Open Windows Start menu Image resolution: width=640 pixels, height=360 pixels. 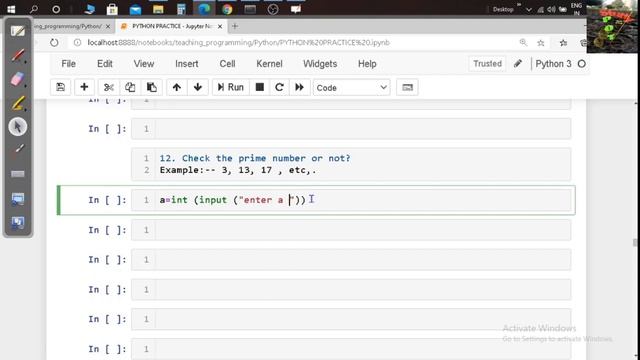(11, 9)
